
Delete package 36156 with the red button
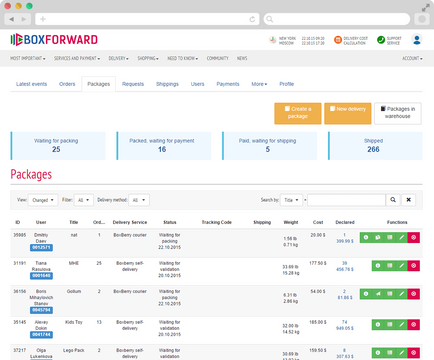[414, 294]
